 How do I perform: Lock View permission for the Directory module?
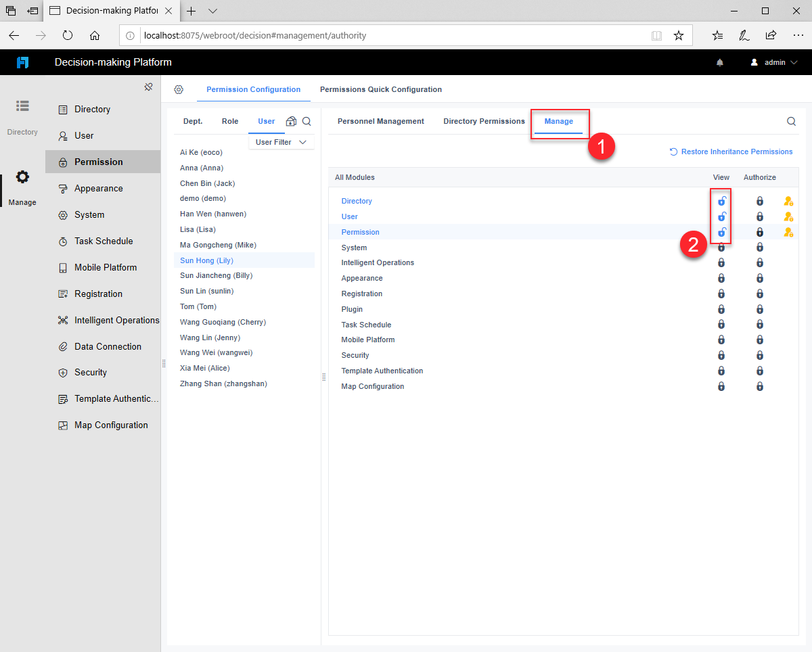721,200
